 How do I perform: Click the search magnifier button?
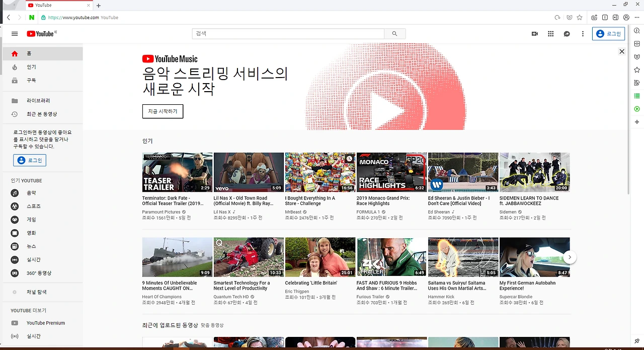pos(395,34)
